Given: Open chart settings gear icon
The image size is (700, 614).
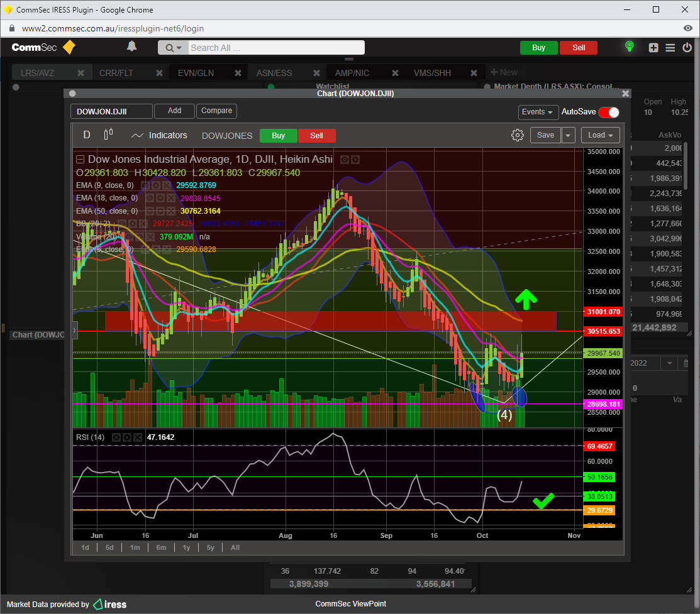Looking at the screenshot, I should (517, 135).
